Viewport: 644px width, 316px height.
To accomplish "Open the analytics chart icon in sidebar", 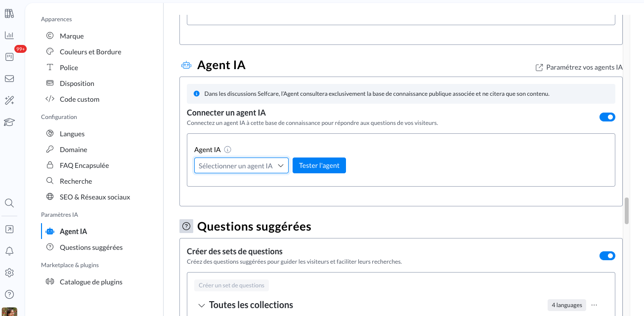I will point(9,35).
